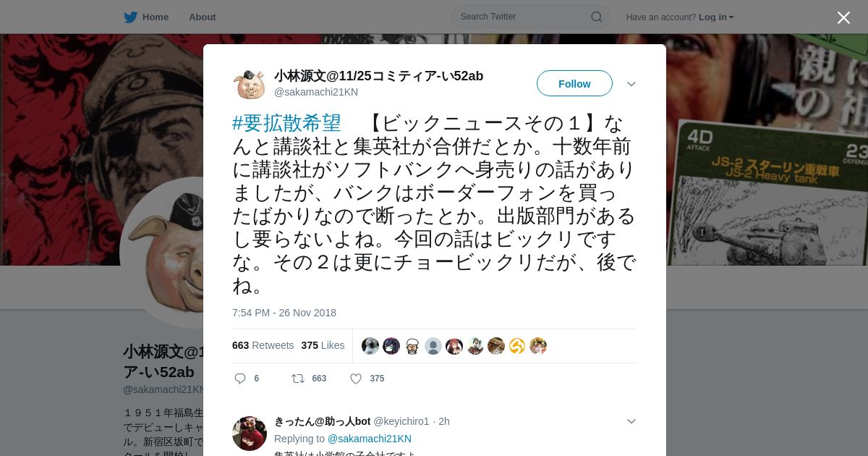Click the Twitter bird Home icon
The width and height of the screenshot is (868, 456).
pos(130,17)
